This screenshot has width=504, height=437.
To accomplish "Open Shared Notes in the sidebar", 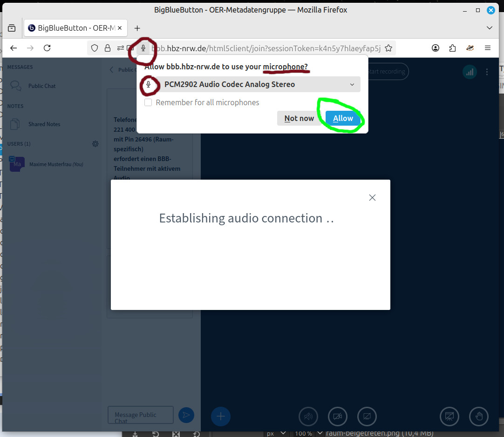I will pyautogui.click(x=44, y=124).
